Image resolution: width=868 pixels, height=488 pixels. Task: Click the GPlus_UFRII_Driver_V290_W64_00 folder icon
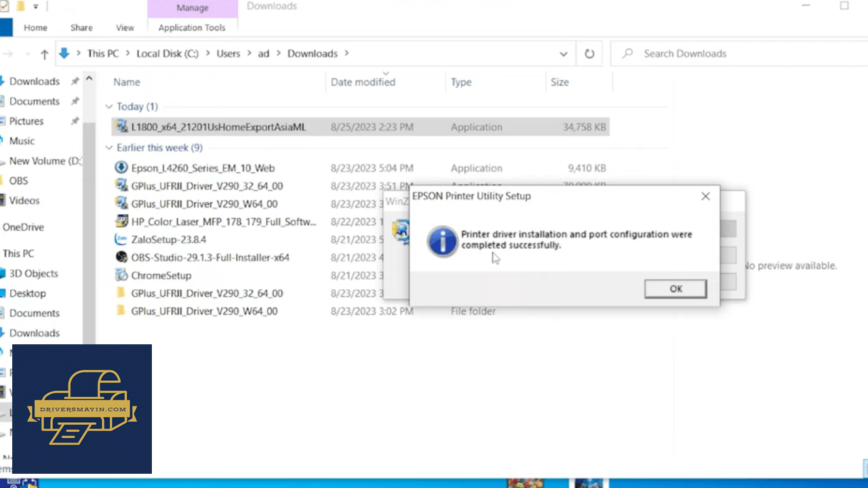121,311
